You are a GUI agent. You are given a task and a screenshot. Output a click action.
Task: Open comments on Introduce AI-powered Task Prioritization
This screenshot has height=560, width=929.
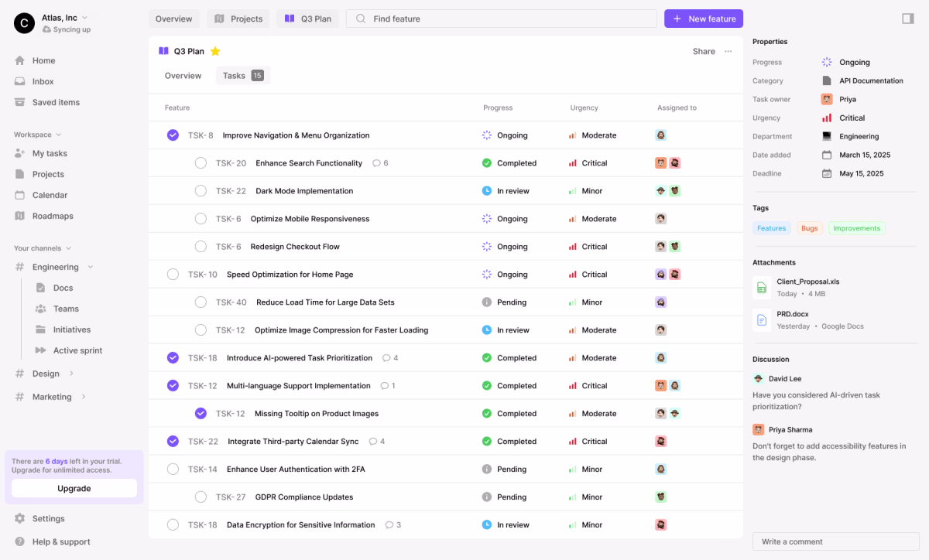point(390,358)
